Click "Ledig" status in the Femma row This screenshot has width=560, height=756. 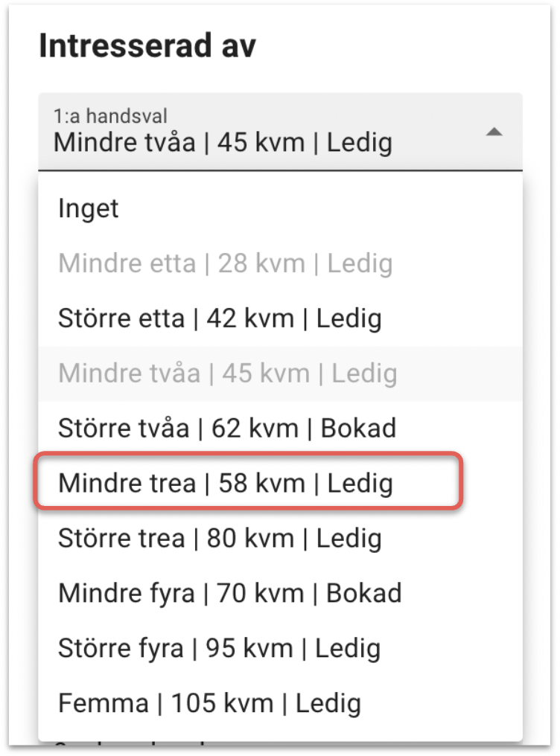328,703
